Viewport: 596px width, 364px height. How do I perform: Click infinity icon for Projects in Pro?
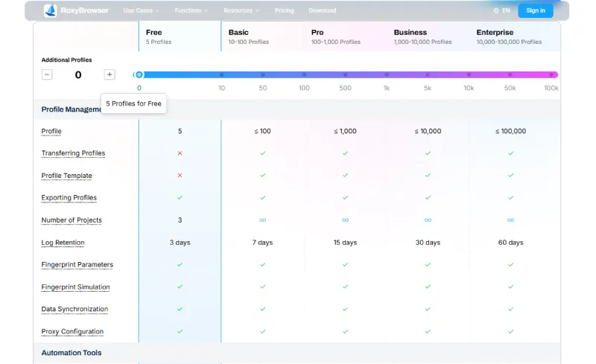point(345,220)
